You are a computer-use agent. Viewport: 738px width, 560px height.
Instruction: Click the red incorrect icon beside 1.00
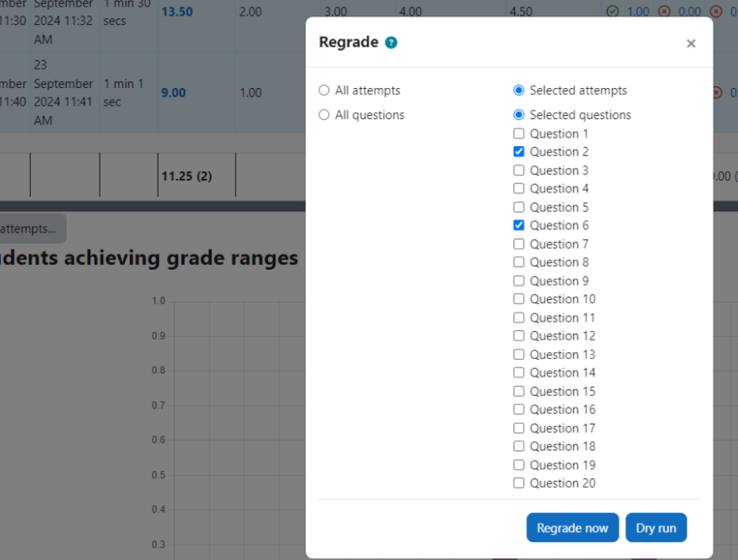tap(664, 11)
